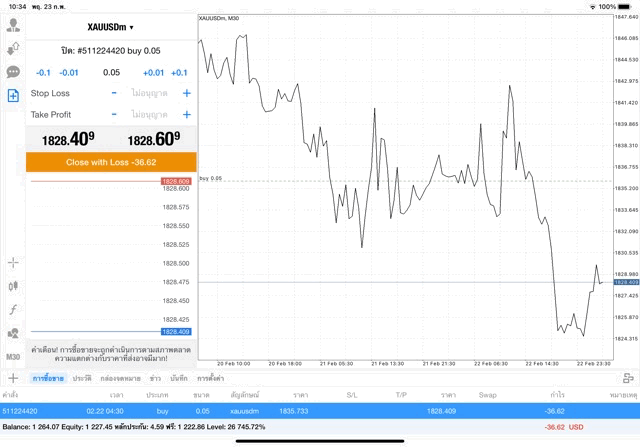The height and width of the screenshot is (447, 640).
Task: Add a new chart with the plus icon
Action: coord(13,378)
